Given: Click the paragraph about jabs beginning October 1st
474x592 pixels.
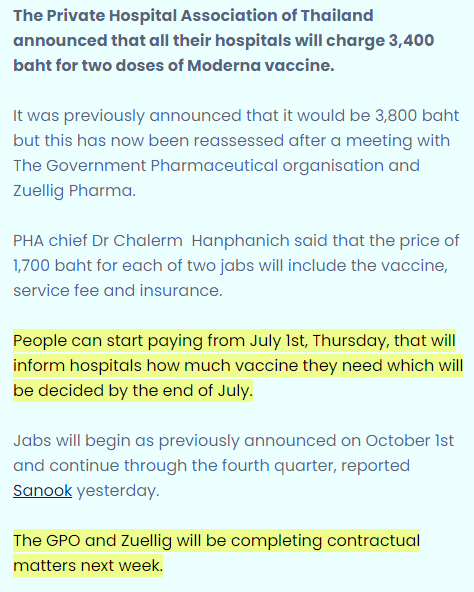Looking at the screenshot, I should point(233,466).
